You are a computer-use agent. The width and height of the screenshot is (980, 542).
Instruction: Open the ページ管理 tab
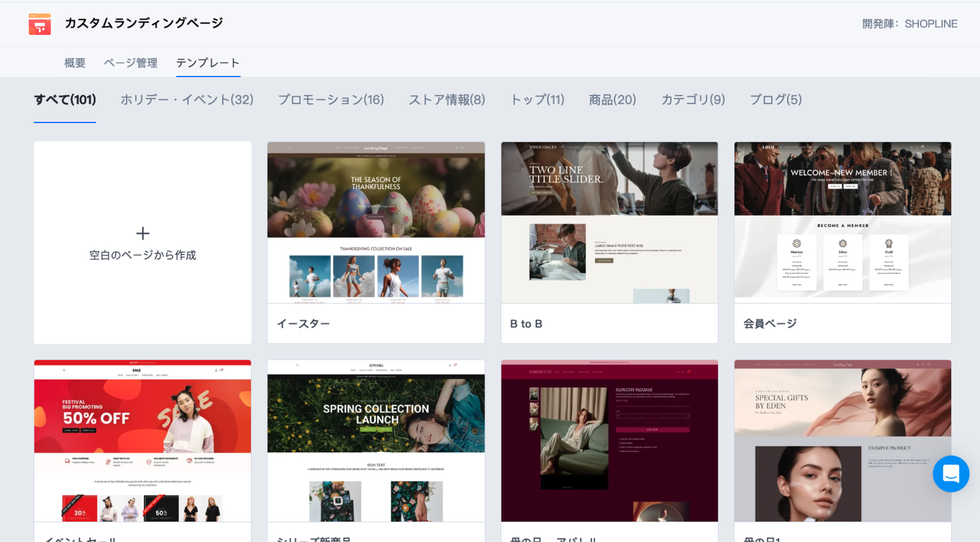coord(131,63)
